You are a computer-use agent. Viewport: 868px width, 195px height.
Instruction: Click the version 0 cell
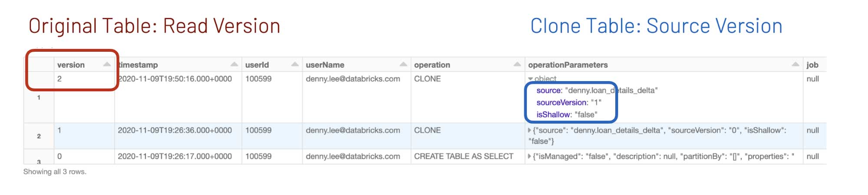tap(59, 156)
